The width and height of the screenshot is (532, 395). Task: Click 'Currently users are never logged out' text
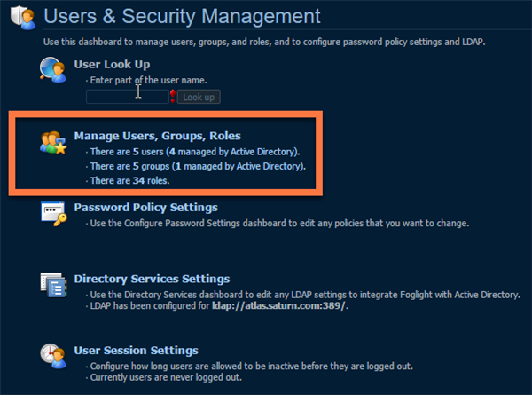coord(167,377)
